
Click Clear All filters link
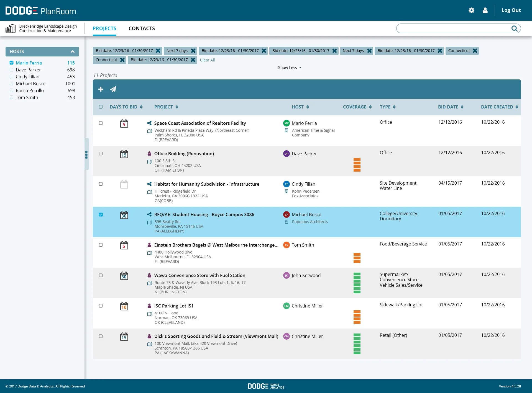tap(207, 60)
